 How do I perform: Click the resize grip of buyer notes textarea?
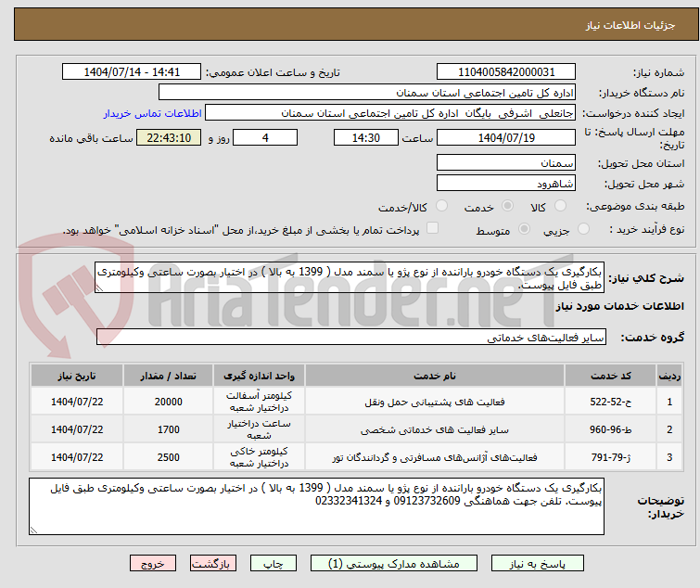click(x=34, y=530)
